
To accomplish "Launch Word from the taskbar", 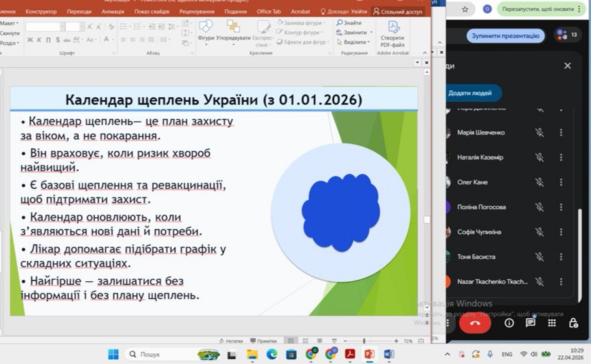I will tap(389, 354).
